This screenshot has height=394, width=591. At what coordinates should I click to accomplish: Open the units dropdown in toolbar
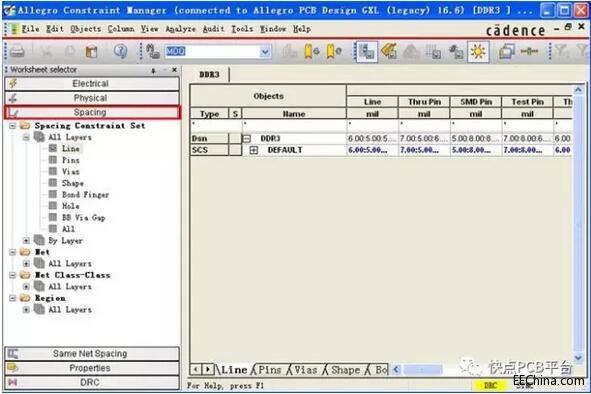pyautogui.click(x=265, y=51)
